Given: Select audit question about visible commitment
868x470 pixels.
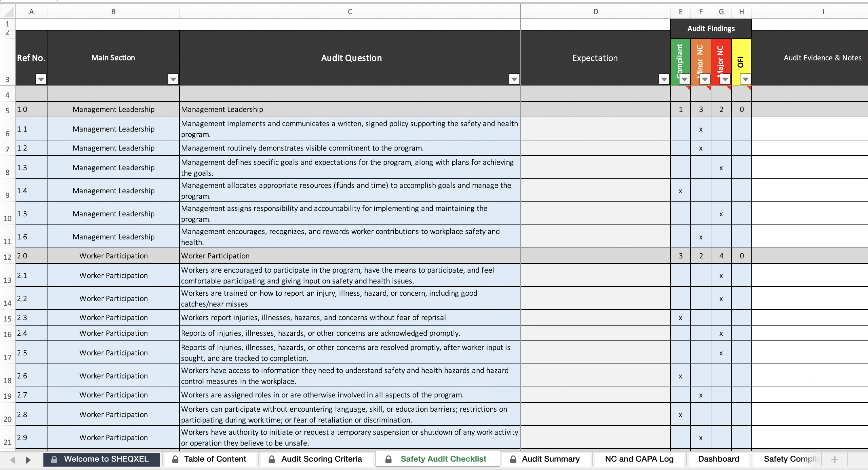Looking at the screenshot, I should coord(350,148).
